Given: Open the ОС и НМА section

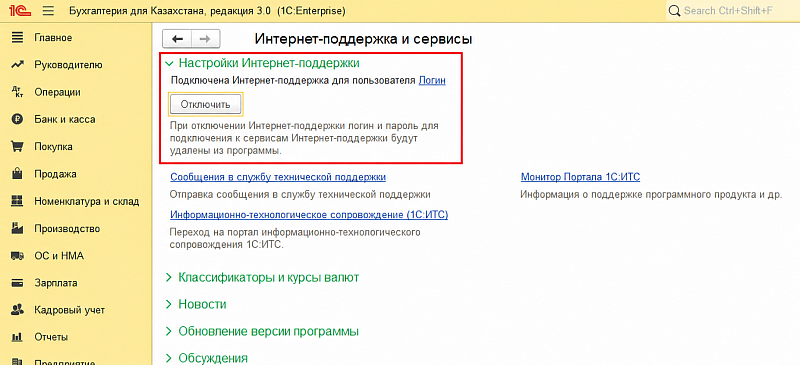Looking at the screenshot, I should point(59,256).
